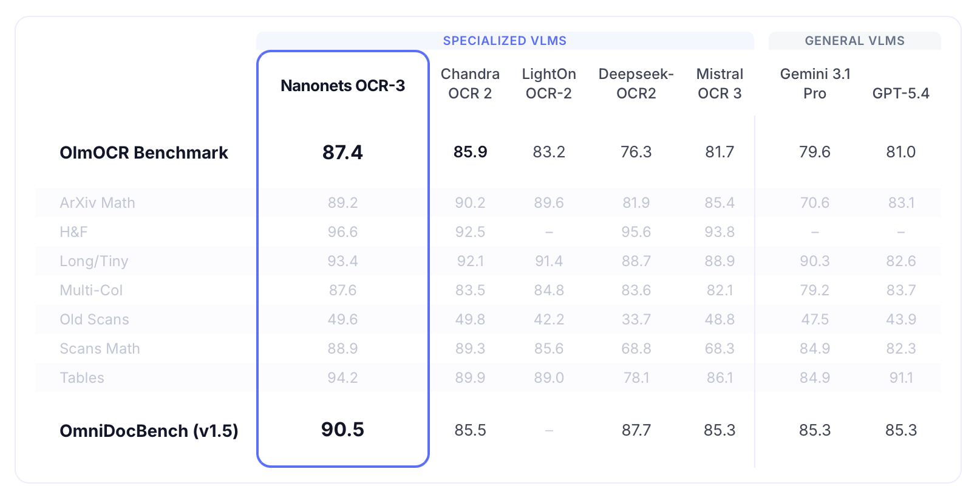This screenshot has width=980, height=497.
Task: Select the Scans Math row label
Action: coord(100,349)
